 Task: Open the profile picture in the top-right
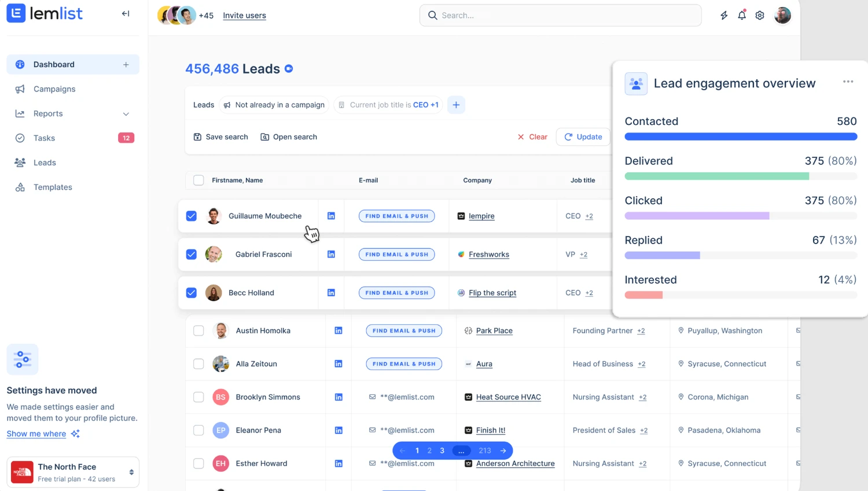click(x=782, y=16)
